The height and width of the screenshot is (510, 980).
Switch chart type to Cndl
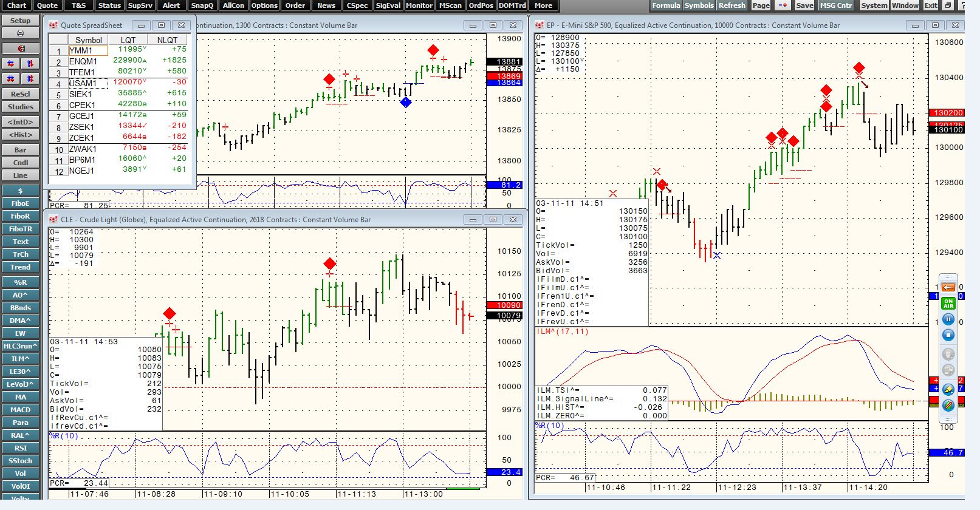(x=20, y=163)
